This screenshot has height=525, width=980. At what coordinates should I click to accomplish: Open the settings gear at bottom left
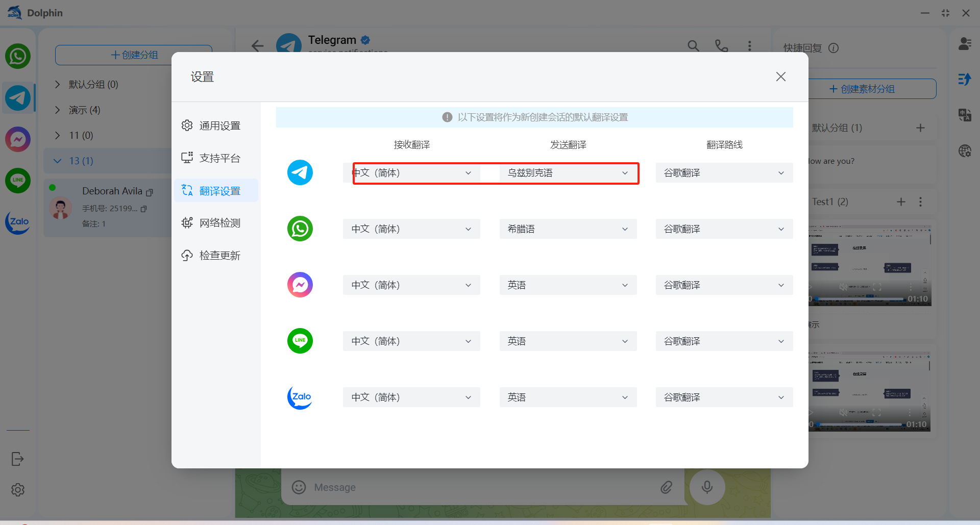coord(18,490)
